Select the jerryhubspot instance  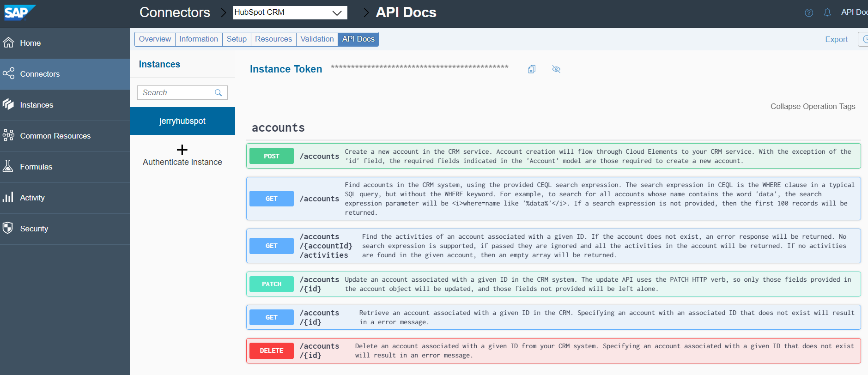(x=182, y=121)
